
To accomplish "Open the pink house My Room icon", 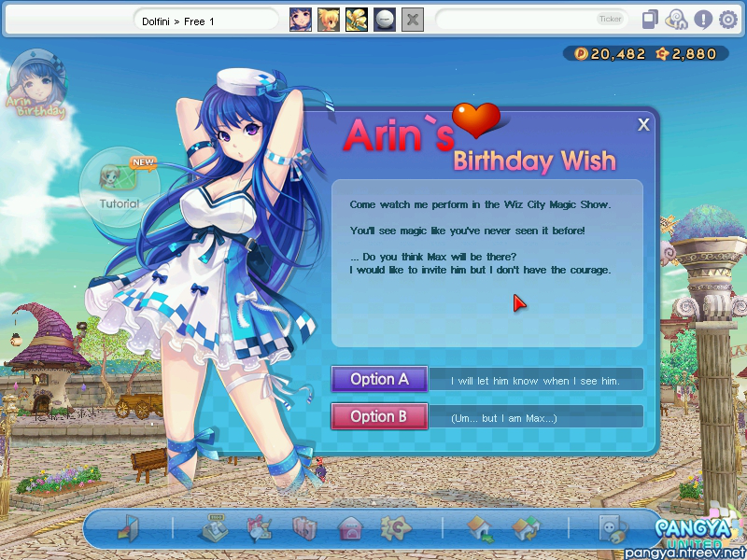I will pyautogui.click(x=350, y=528).
